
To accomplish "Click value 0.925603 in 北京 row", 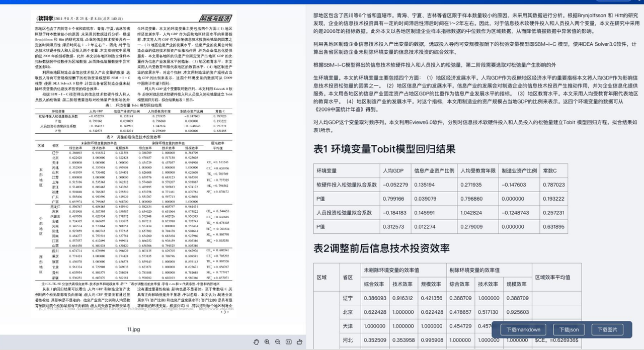I will 517,312.
